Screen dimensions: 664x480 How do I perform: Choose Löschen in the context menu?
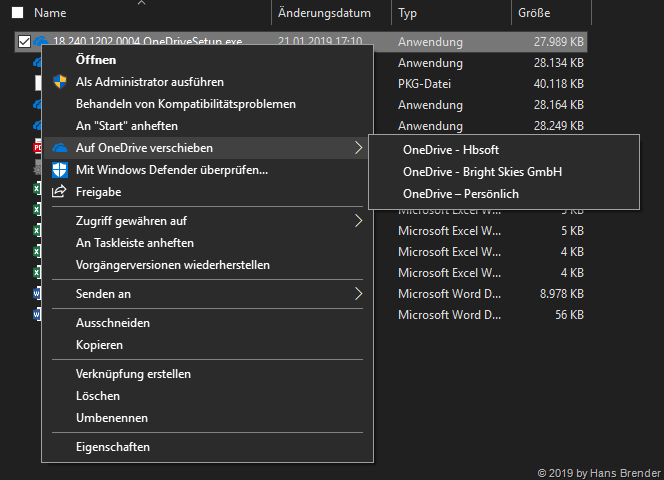98,396
